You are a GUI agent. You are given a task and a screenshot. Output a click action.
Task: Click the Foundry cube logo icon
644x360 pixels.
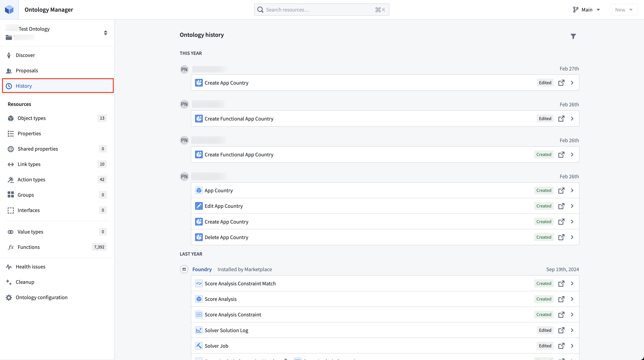click(9, 9)
